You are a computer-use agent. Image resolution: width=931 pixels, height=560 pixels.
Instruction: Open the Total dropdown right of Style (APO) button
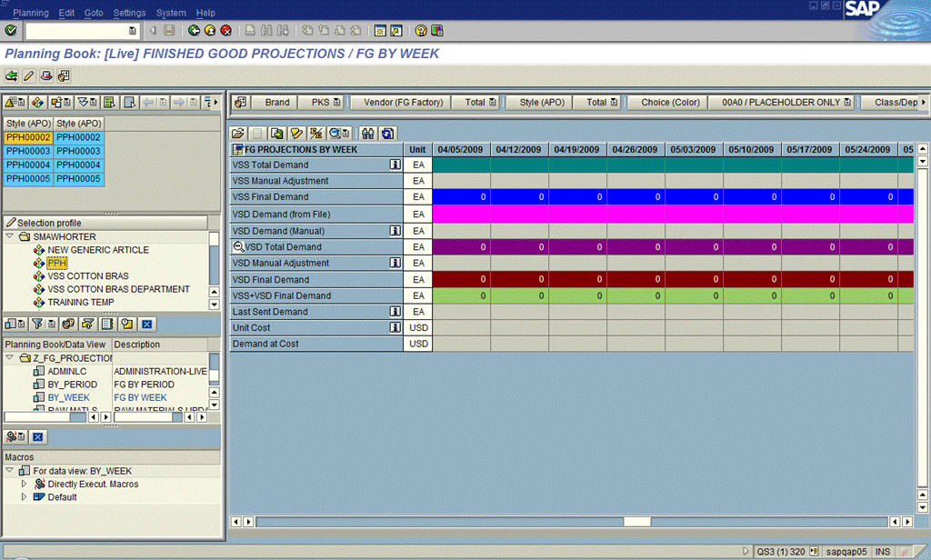614,102
